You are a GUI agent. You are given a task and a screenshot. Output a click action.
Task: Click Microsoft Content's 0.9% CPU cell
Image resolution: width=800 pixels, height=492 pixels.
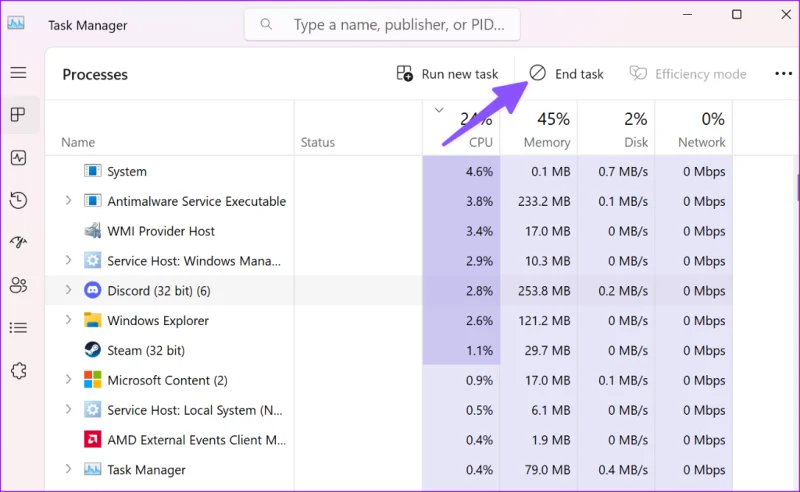pos(461,380)
